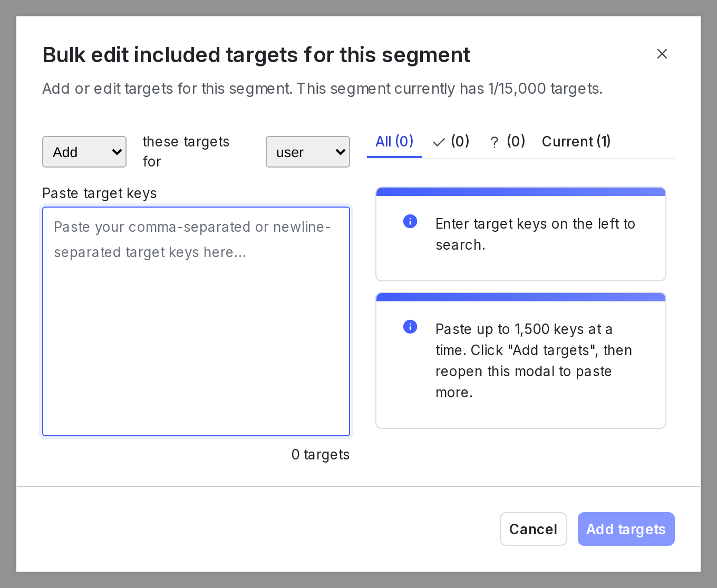Switch to the checkmark found (0) tab
This screenshot has width=717, height=588.
coord(451,141)
